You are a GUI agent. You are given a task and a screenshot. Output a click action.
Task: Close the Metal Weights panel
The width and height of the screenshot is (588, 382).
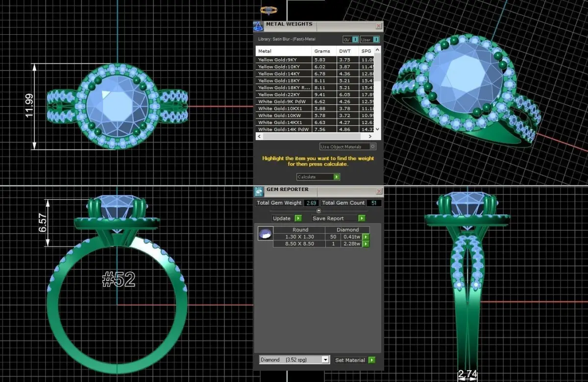point(378,26)
